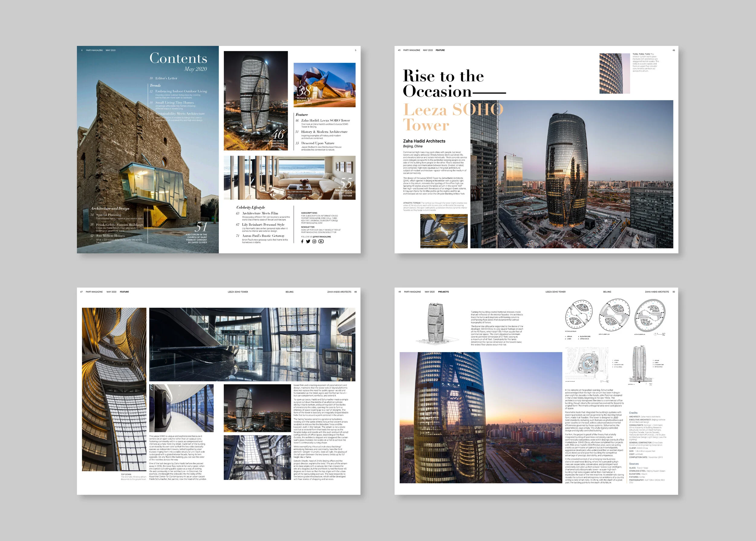The width and height of the screenshot is (756, 541).
Task: Click 'PROJECTS' header label on page 49
Action: point(443,292)
